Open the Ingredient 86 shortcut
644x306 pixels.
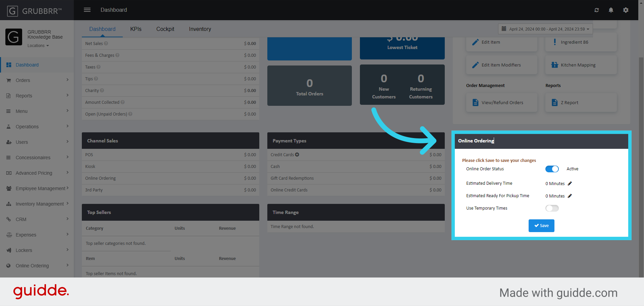581,42
